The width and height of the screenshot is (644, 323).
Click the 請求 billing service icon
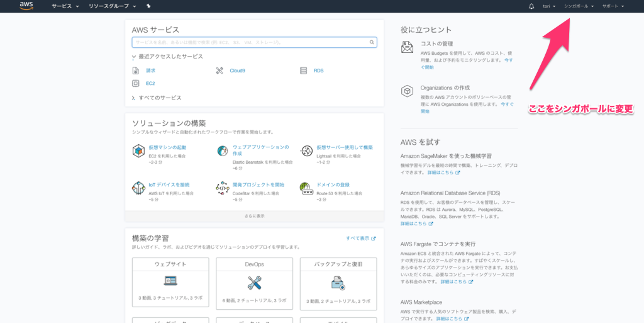coord(136,71)
